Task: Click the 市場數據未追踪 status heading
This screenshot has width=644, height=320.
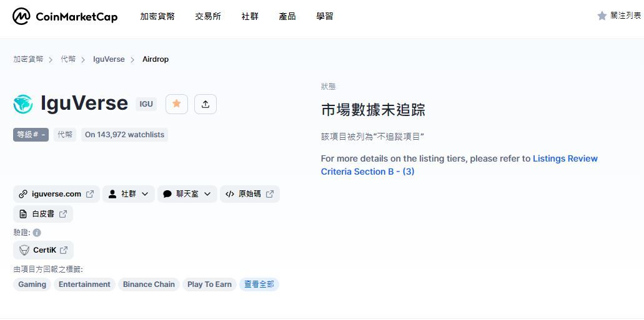Action: click(373, 110)
